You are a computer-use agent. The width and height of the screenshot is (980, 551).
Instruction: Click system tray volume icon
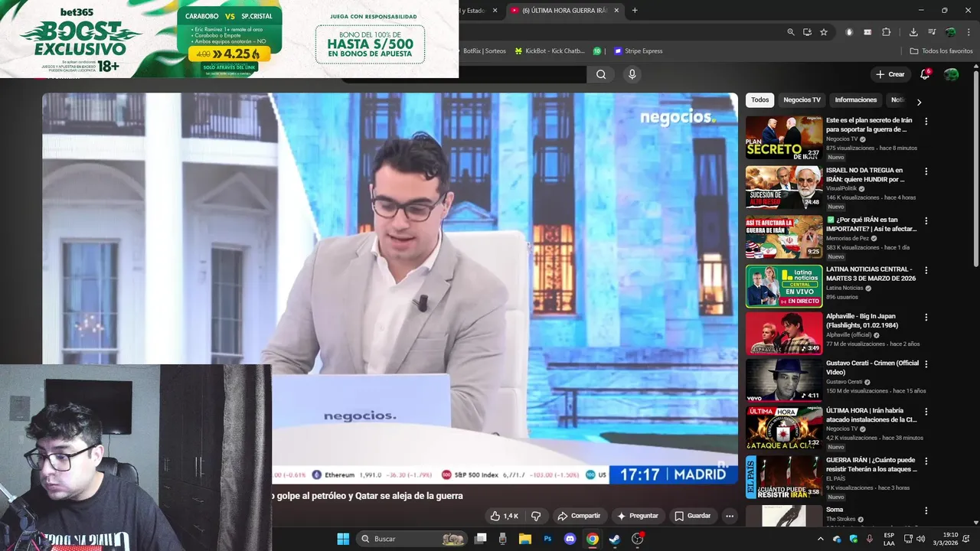coord(920,539)
